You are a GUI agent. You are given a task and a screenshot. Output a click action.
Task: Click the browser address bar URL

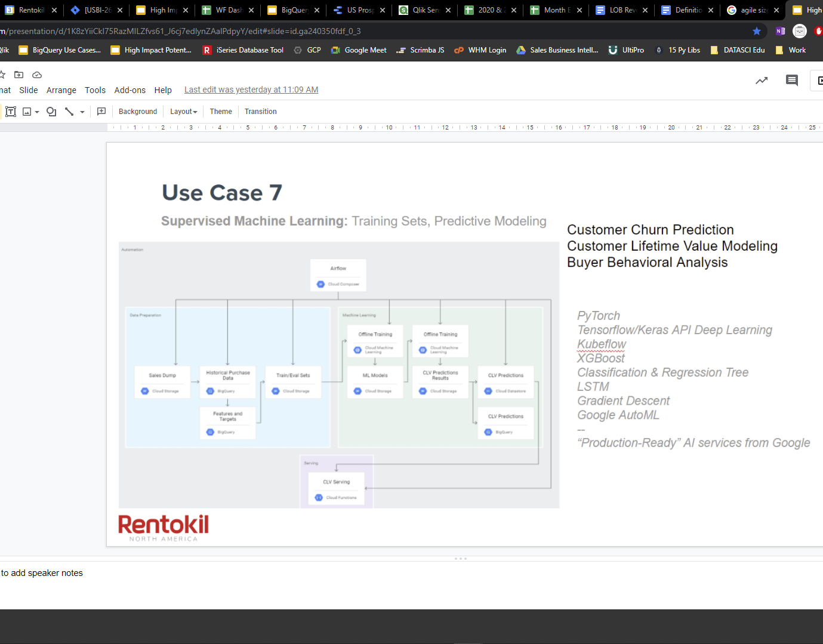coord(180,31)
